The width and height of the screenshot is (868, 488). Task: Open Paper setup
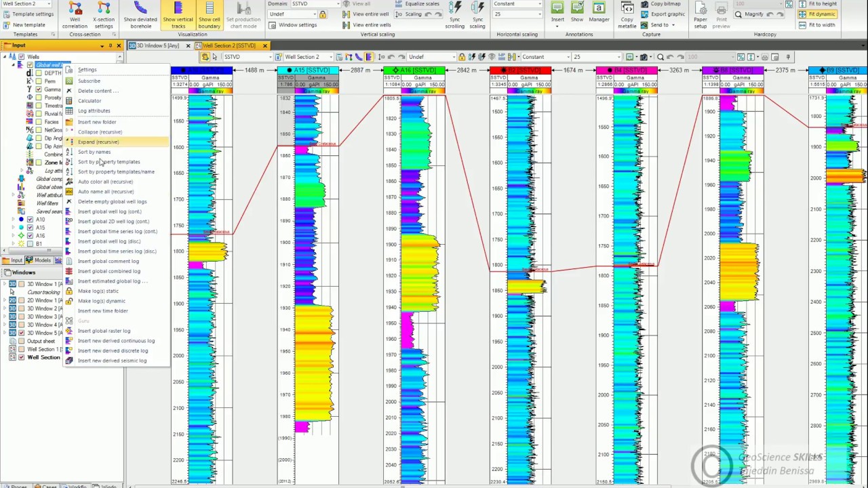701,15
